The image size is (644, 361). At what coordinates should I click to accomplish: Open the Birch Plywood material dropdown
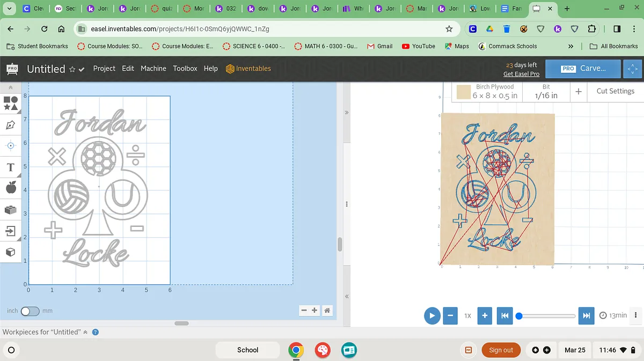point(487,91)
